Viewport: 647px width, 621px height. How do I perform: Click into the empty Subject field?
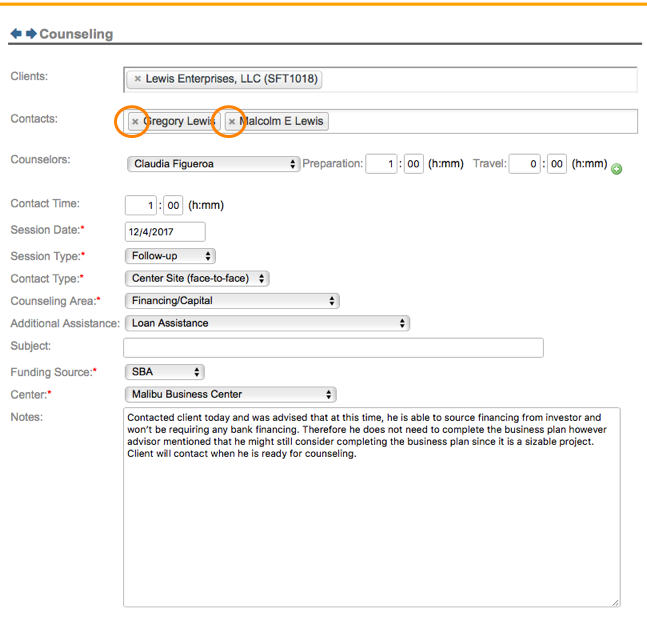click(x=333, y=348)
